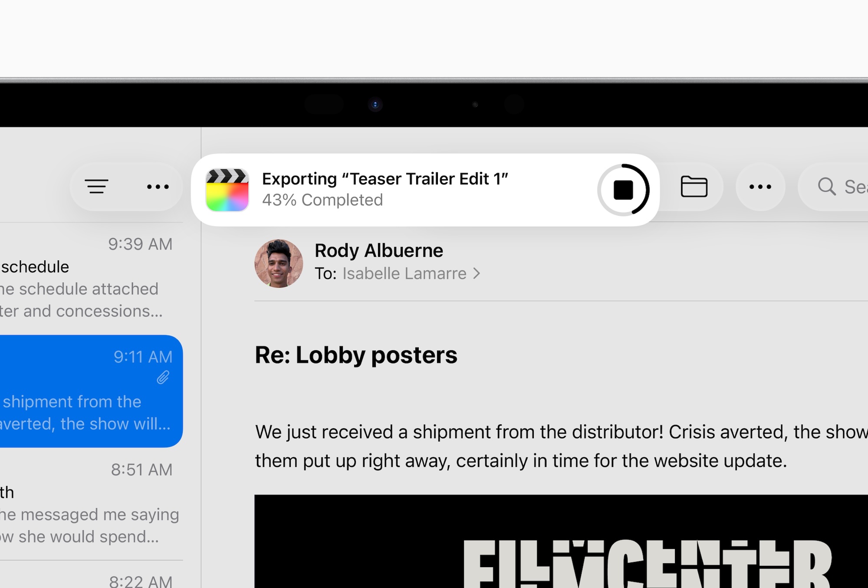868x588 pixels.
Task: Click the paperclip attachment icon on selected email
Action: (x=163, y=378)
